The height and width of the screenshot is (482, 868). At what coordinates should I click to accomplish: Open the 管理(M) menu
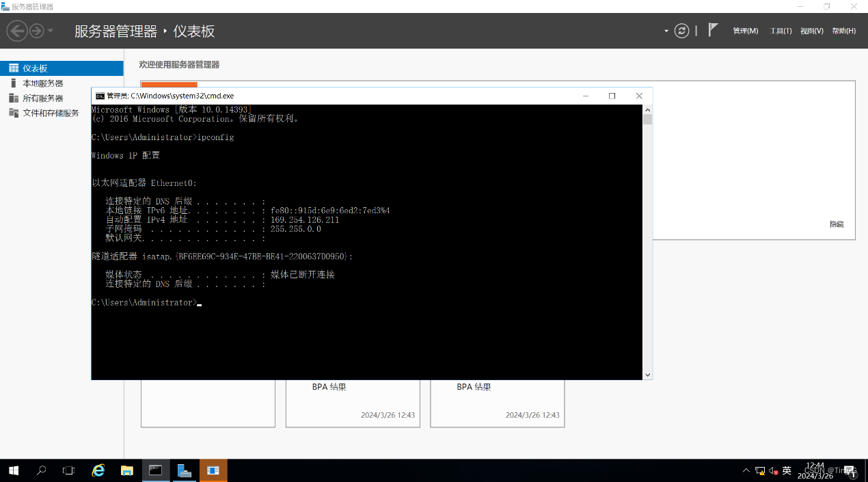tap(745, 31)
